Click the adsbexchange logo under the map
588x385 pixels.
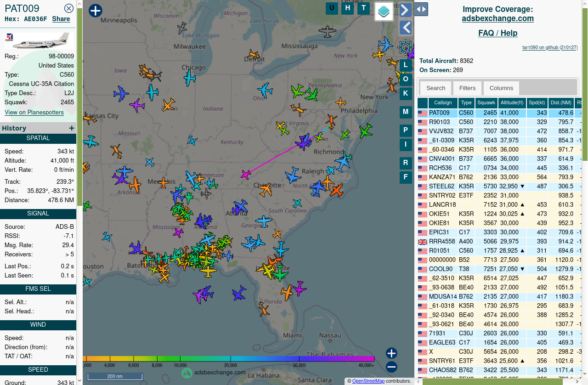click(x=187, y=373)
